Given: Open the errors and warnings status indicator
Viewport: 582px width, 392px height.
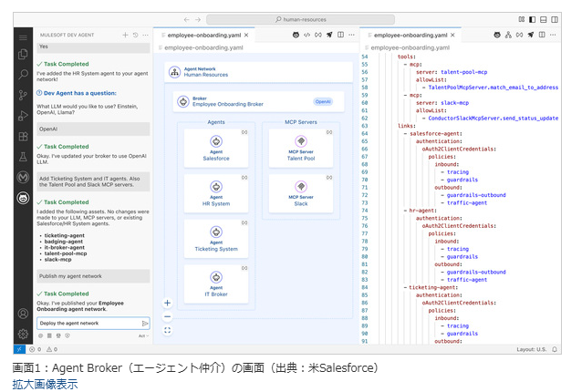Looking at the screenshot, I should coord(43,349).
